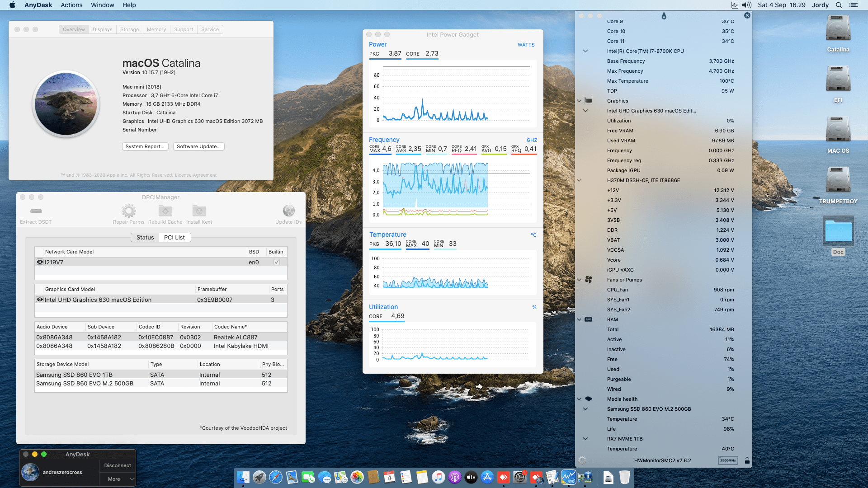The height and width of the screenshot is (488, 868).
Task: Click the Repair Perms gear icon
Action: [128, 211]
